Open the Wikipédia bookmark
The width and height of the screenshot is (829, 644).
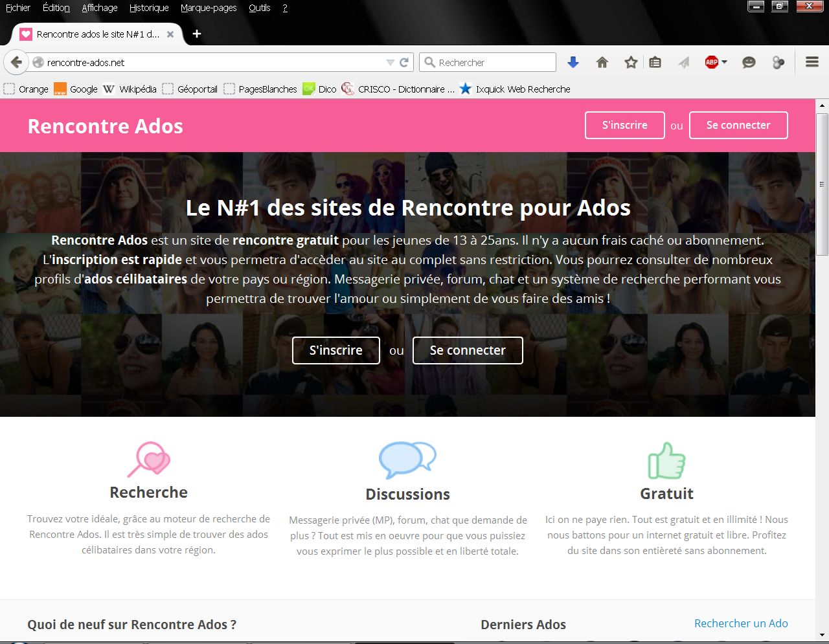137,89
